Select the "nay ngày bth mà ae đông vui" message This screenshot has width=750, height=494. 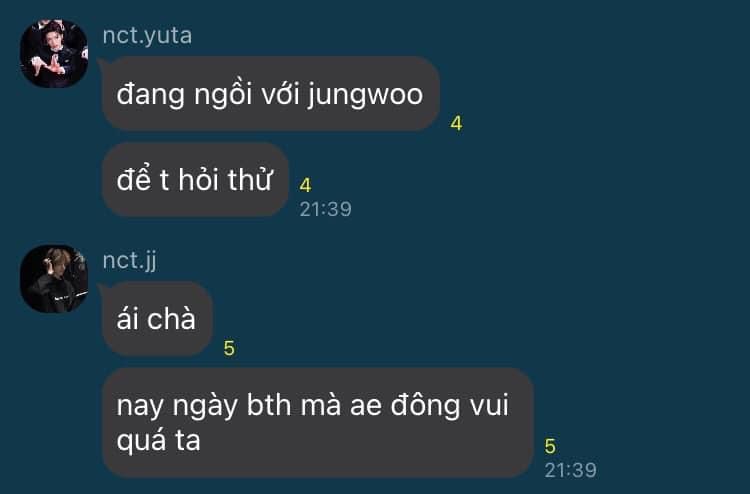(x=318, y=423)
